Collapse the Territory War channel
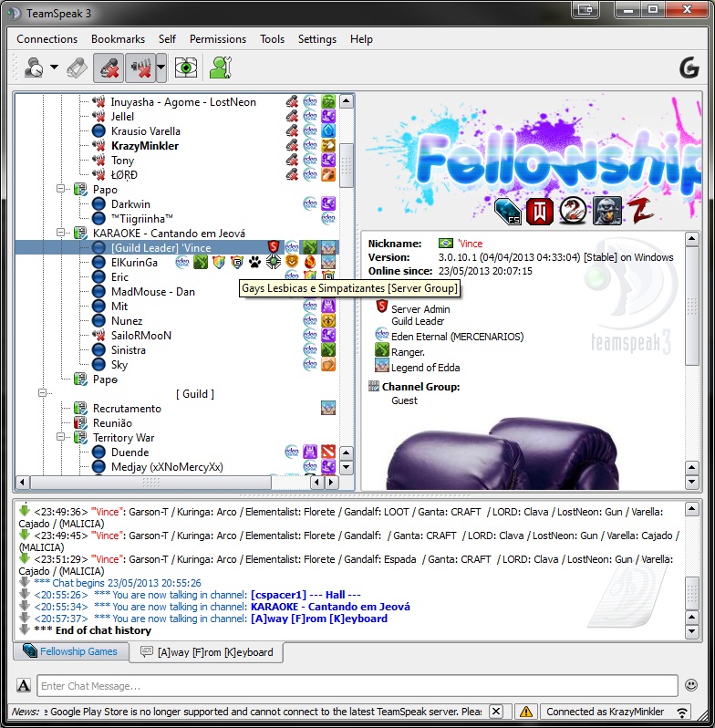 click(x=61, y=437)
